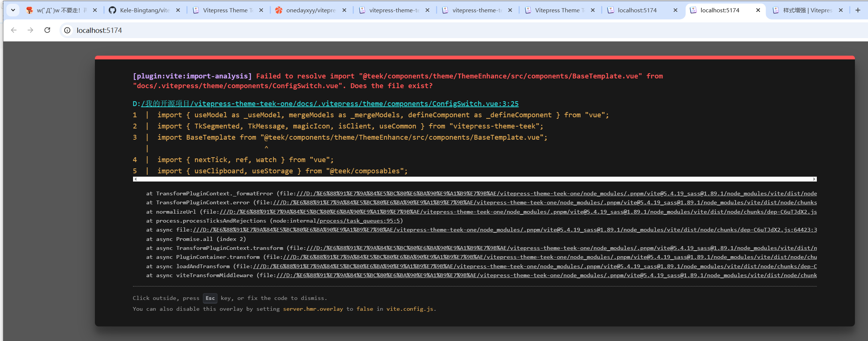Click scroll-left arrow of code horizontal scrollbar
This screenshot has height=341, width=868.
click(x=135, y=179)
